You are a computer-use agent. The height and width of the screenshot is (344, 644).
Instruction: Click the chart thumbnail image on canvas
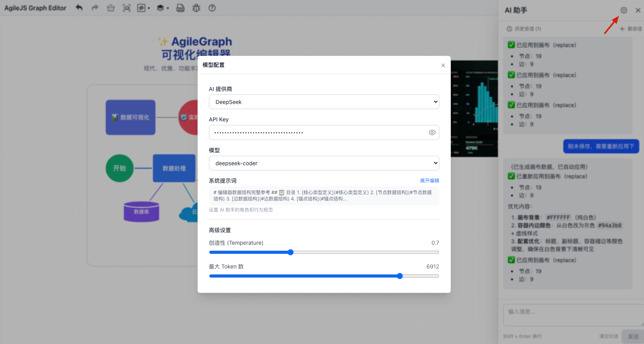474,109
